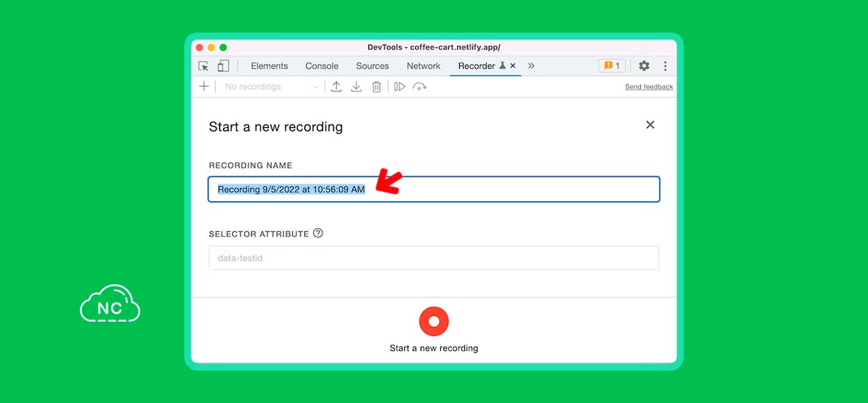Viewport: 868px width, 403px height.
Task: Switch to the Elements tab
Action: pyautogui.click(x=269, y=66)
